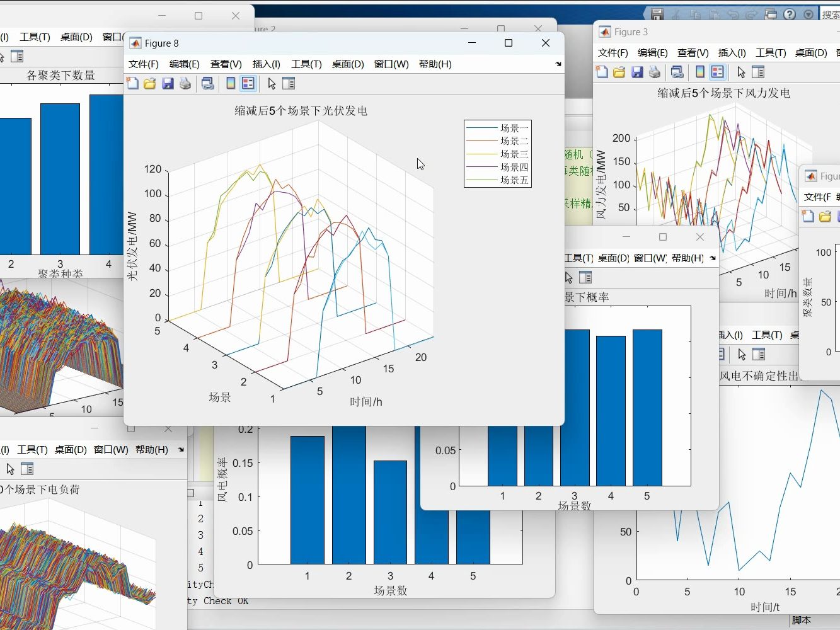Click Undo icon in MATLAB top bar

[733, 14]
